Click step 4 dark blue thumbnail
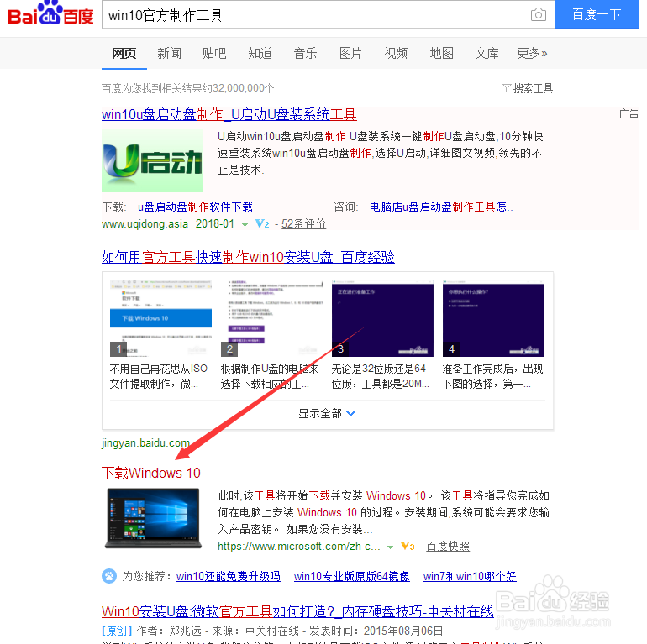The height and width of the screenshot is (644, 647). (493, 318)
